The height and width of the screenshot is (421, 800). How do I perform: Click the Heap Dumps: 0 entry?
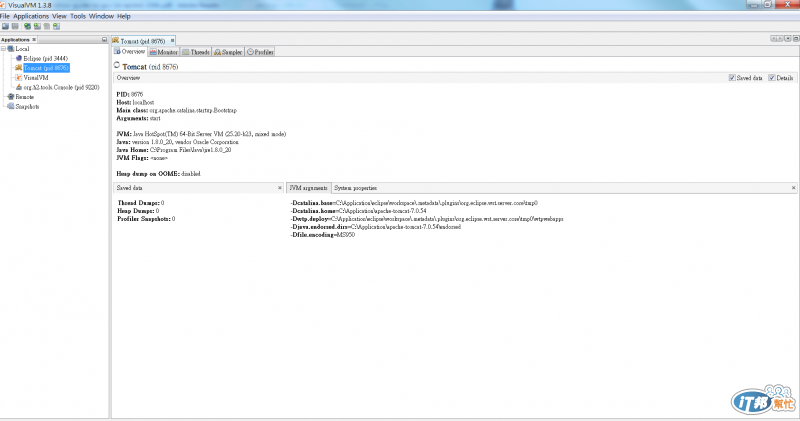[x=138, y=211]
